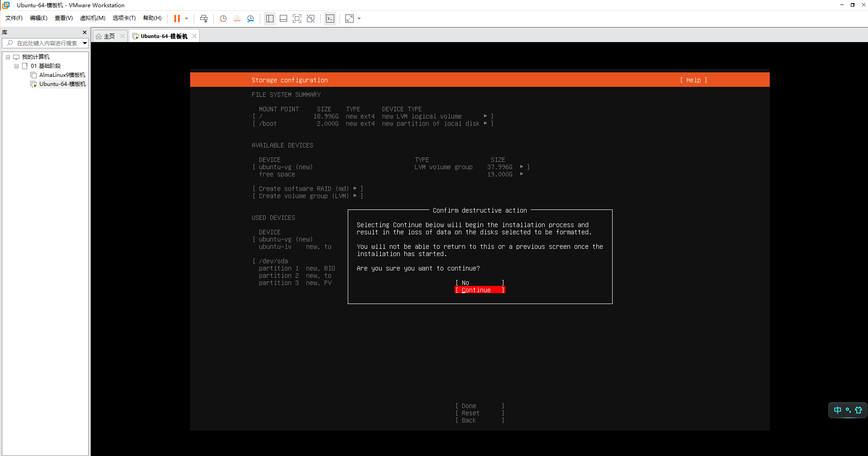Viewport: 868px width, 456px height.
Task: Collapse the 01 基础阶段 folder
Action: (17, 66)
